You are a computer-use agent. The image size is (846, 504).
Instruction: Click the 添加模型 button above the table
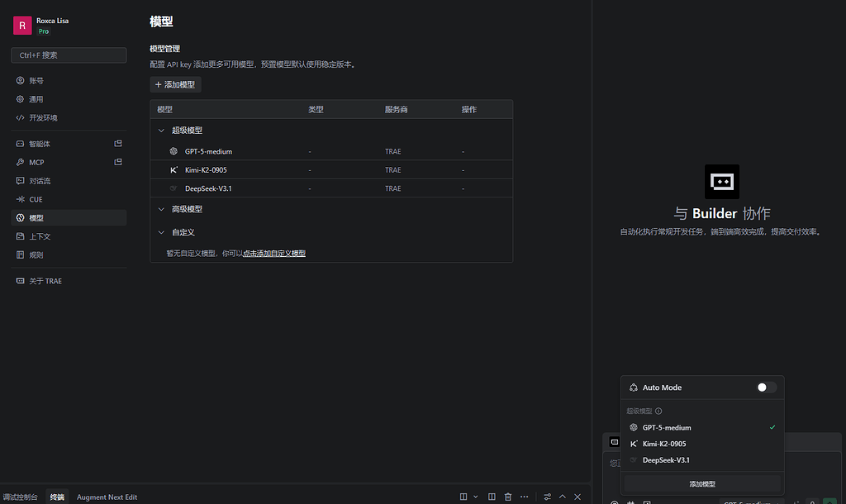click(175, 85)
